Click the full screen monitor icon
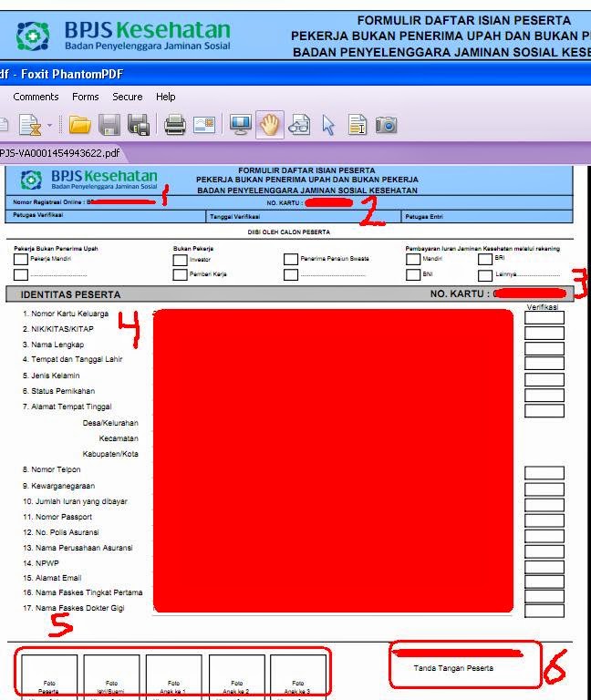Viewport: 591px width, 700px height. 241,125
